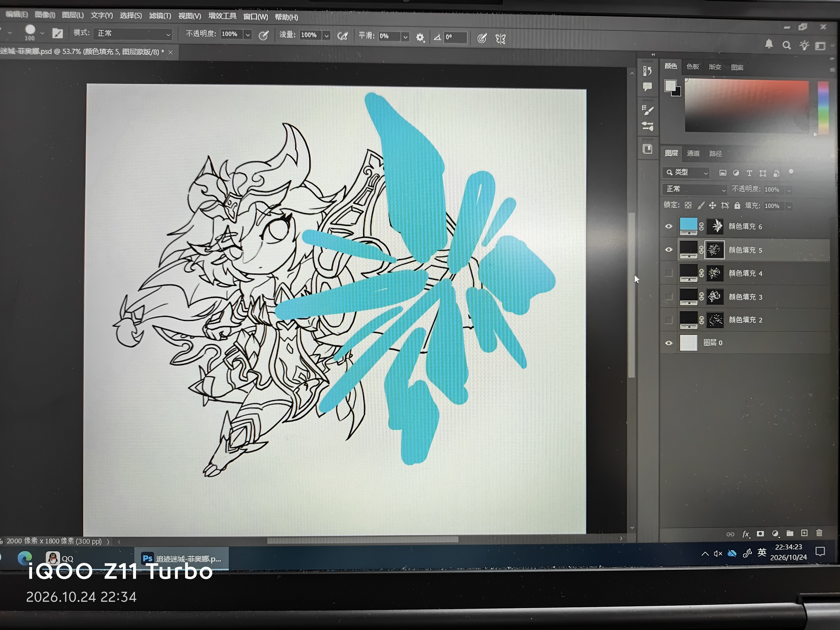Enable airbrush build-up icon next to flow
This screenshot has height=630, width=840.
click(x=342, y=37)
